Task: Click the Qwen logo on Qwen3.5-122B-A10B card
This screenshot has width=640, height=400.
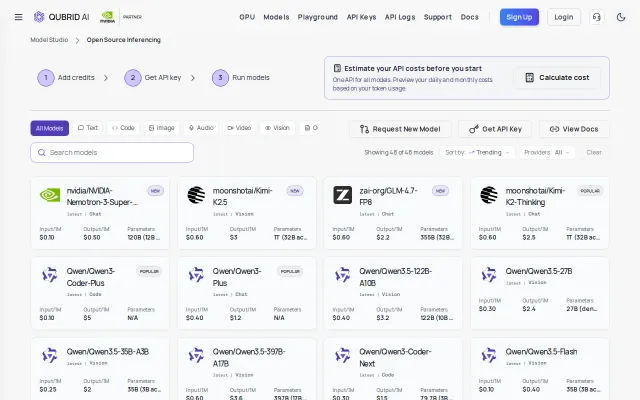Action: (342, 275)
